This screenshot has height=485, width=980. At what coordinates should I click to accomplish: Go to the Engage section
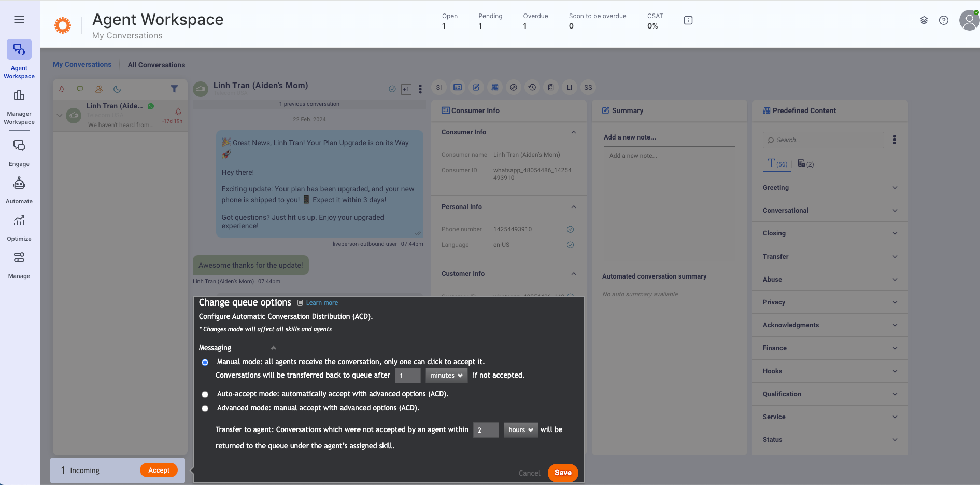tap(19, 153)
